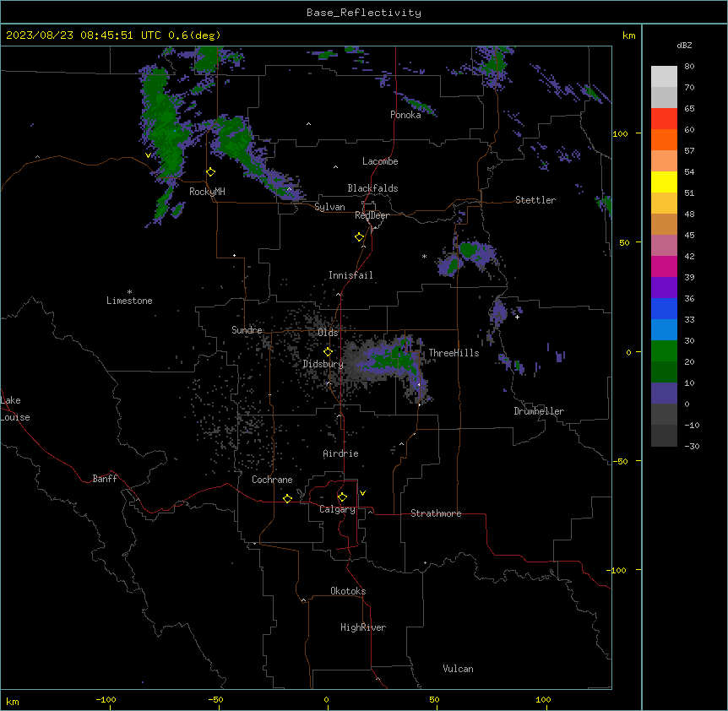Click the 2023/08/23 08:45:51 UTC timestamp
Screen dimensions: 728x711
pyautogui.click(x=84, y=35)
